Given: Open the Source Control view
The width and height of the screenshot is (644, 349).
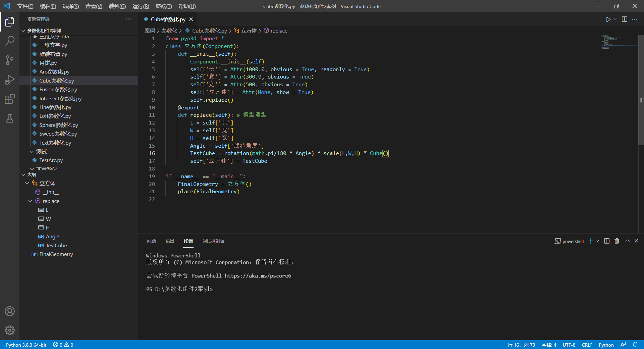Looking at the screenshot, I should pyautogui.click(x=10, y=60).
